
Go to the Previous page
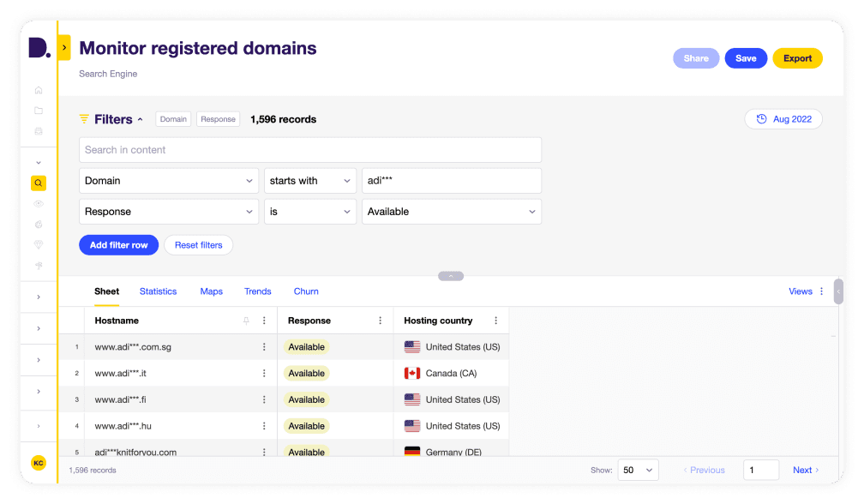click(x=705, y=470)
